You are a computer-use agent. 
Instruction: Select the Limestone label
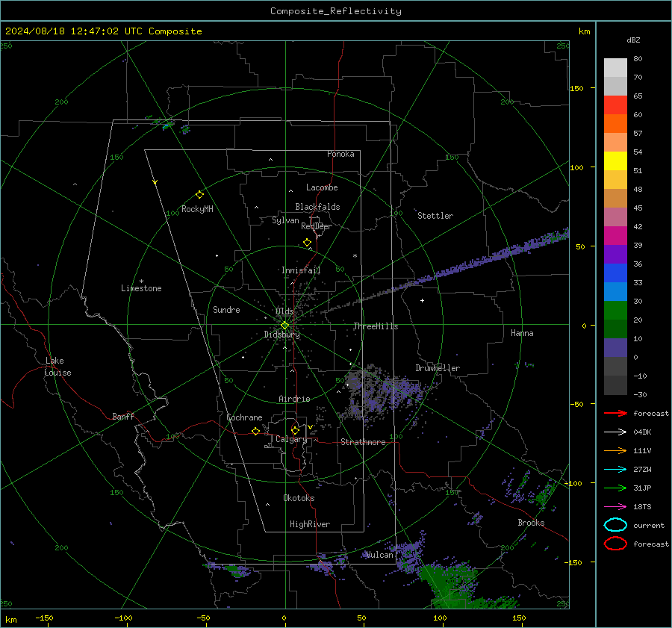141,288
